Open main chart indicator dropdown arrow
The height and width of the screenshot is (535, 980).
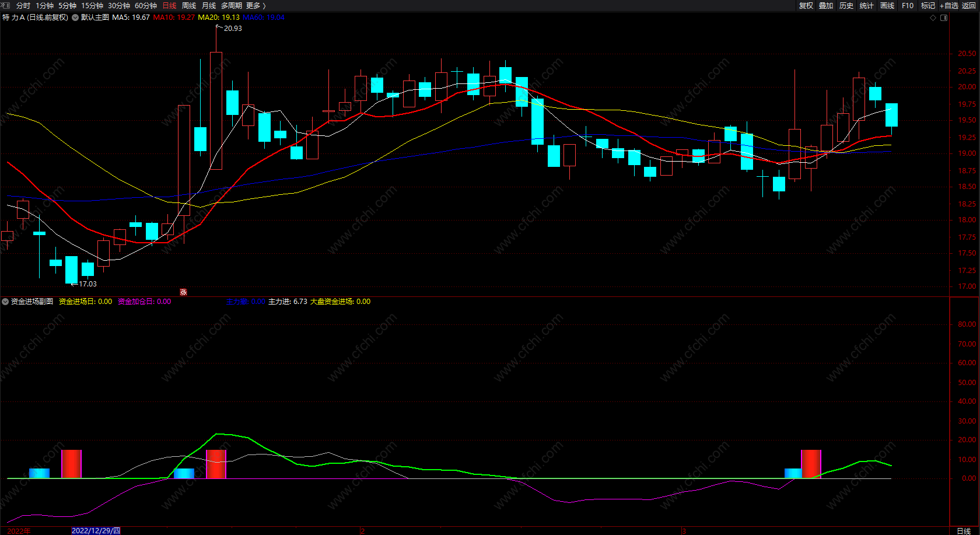click(x=75, y=18)
